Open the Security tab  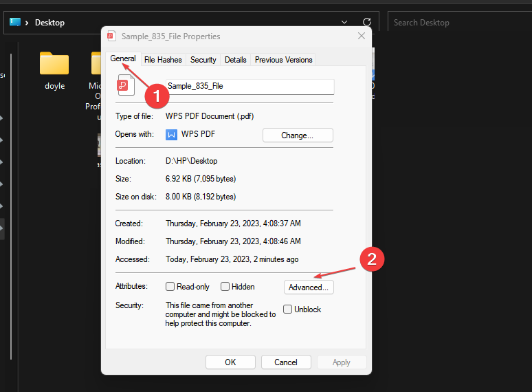(203, 60)
